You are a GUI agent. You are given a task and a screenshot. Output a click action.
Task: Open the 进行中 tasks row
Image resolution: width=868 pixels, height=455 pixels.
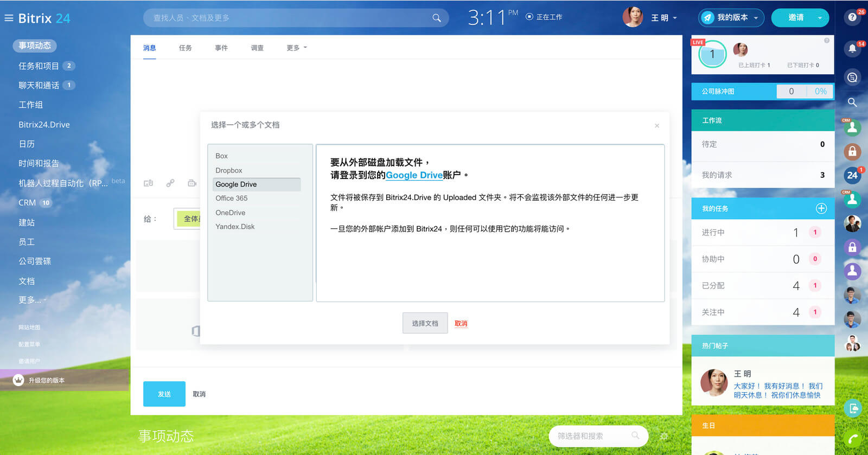763,232
